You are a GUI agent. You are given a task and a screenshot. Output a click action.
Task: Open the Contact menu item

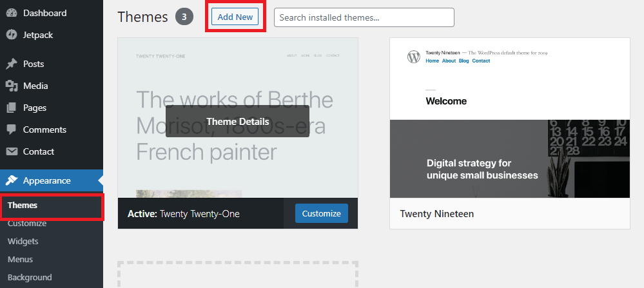tap(52, 151)
